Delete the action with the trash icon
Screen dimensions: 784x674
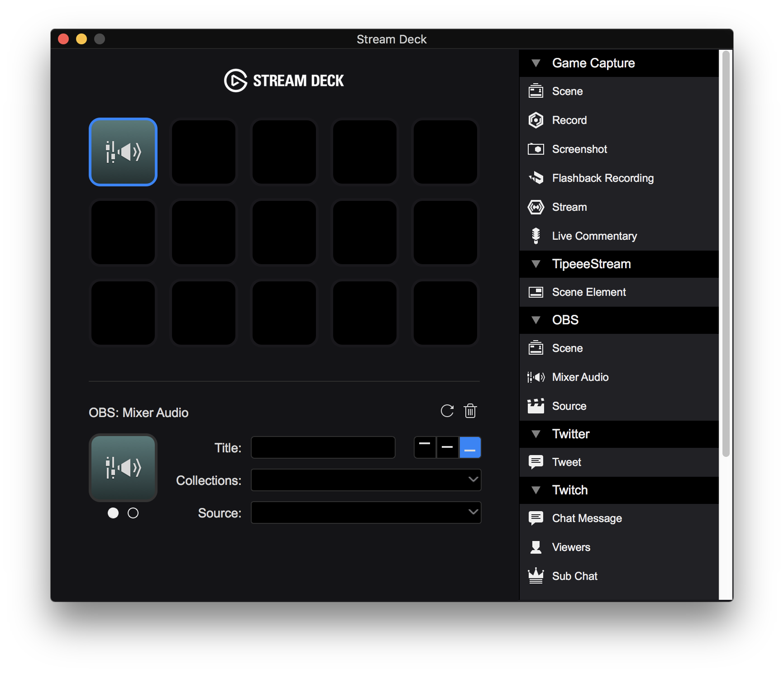[470, 411]
